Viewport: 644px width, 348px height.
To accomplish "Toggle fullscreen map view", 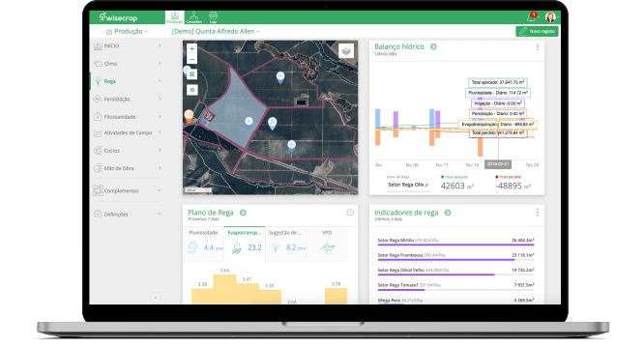I will (x=191, y=74).
